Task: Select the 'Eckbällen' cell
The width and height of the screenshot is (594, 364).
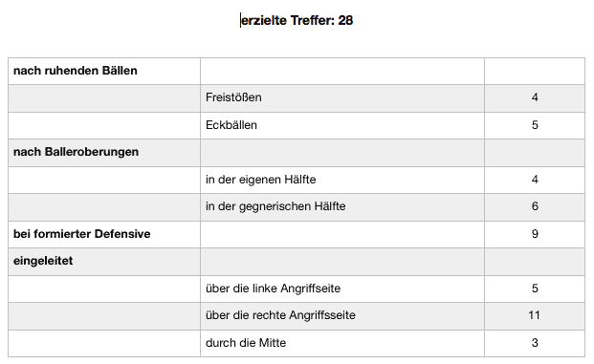Action: click(x=342, y=125)
